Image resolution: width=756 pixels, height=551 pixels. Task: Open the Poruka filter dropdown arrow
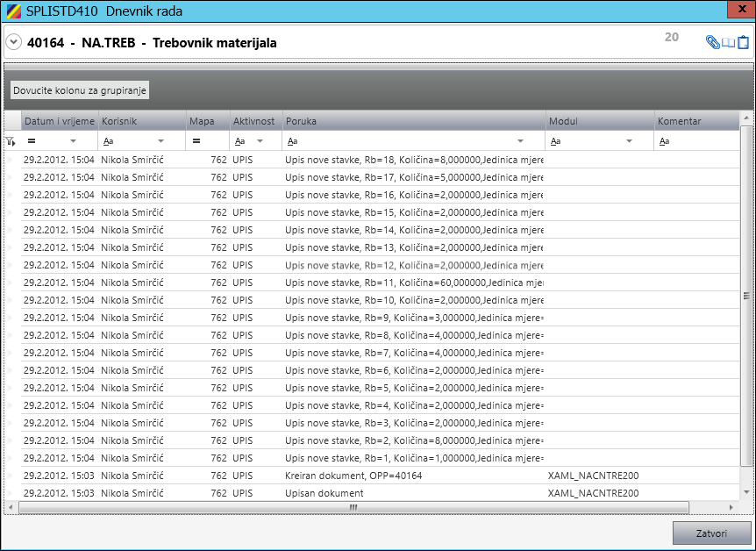click(x=521, y=141)
